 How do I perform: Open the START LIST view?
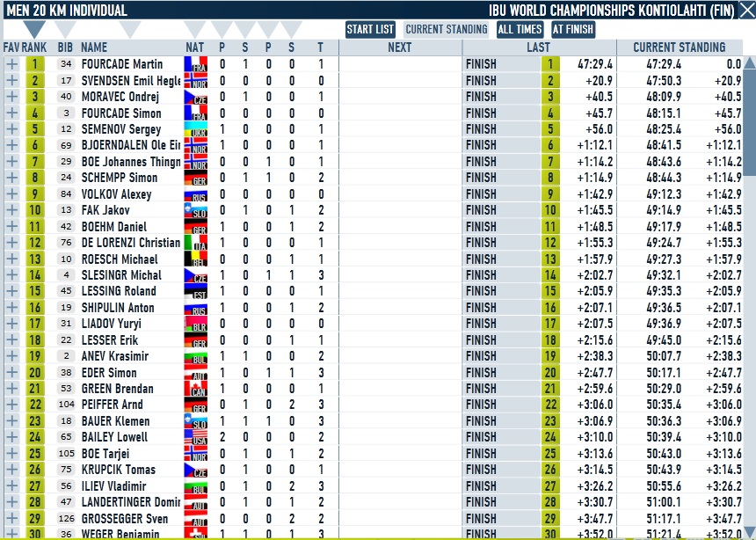370,29
